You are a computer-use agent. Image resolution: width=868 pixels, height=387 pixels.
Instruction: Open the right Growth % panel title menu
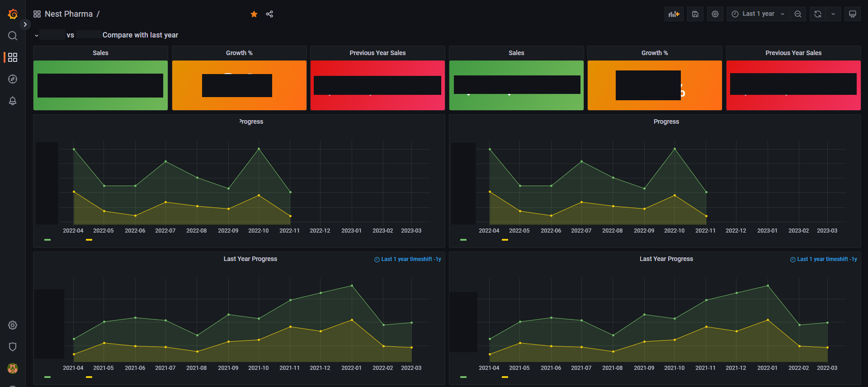pos(654,53)
